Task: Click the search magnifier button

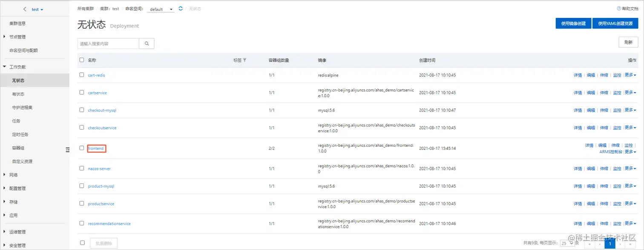Action: coord(147,43)
